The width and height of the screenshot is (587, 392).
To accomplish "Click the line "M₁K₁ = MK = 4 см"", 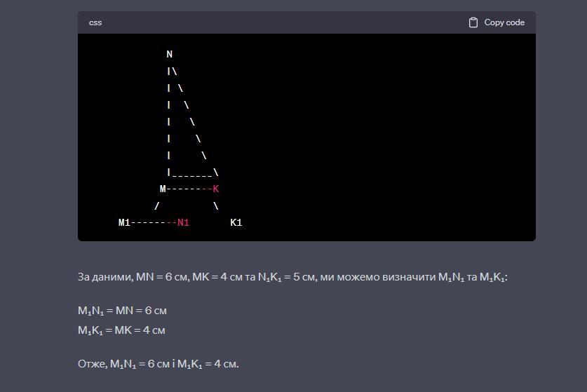I will [x=121, y=330].
